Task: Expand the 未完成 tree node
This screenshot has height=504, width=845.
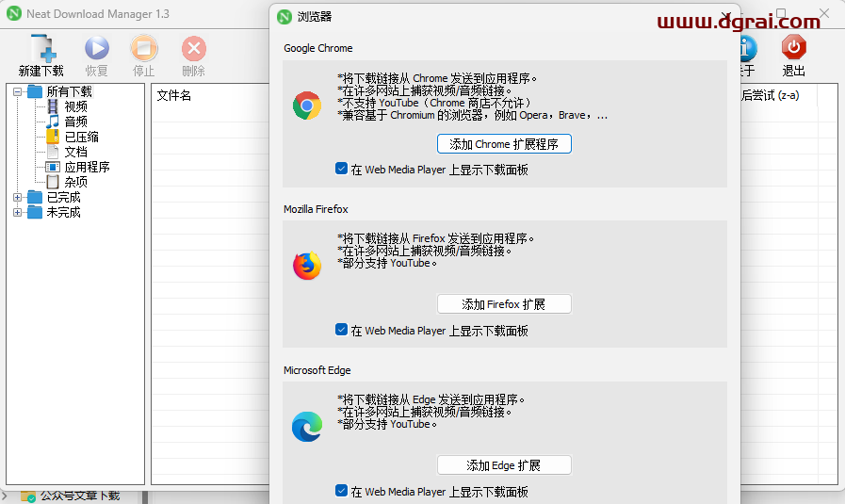Action: 18,212
